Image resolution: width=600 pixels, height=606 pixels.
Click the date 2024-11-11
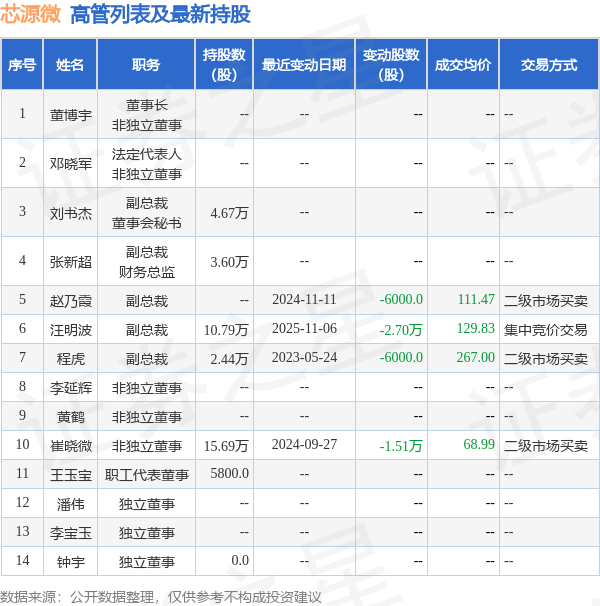point(304,300)
